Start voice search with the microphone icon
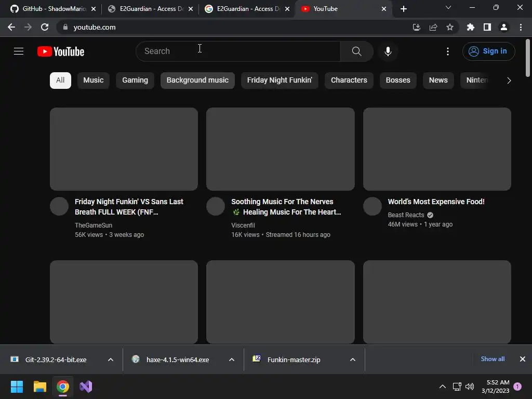 (388, 51)
